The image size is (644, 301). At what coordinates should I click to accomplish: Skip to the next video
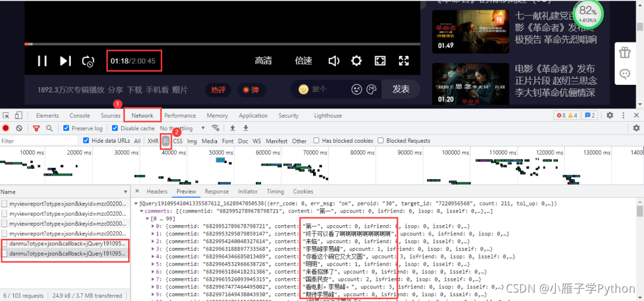(66, 61)
